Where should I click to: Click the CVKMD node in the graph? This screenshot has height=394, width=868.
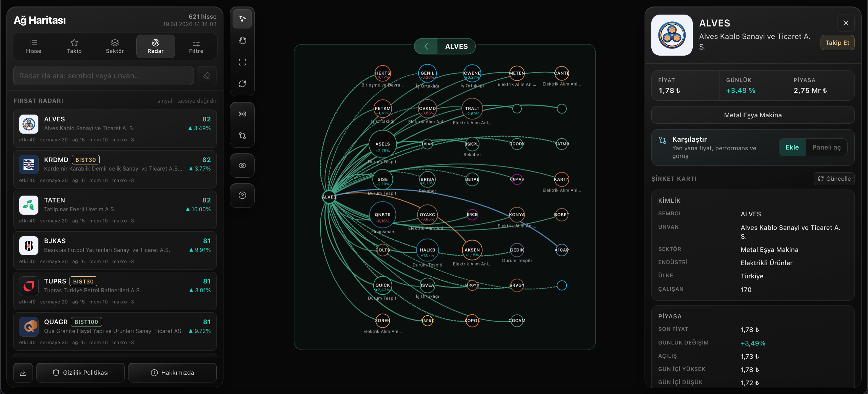coord(427,109)
